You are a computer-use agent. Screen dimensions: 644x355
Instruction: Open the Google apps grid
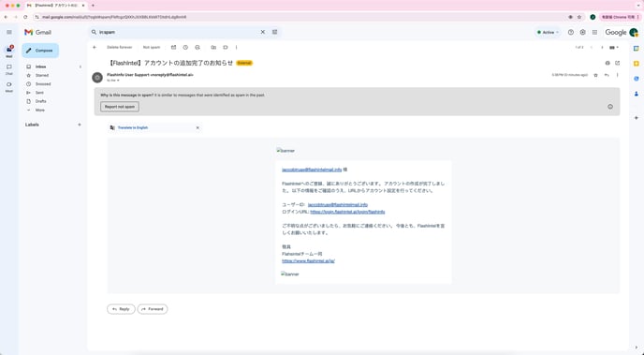pos(594,32)
